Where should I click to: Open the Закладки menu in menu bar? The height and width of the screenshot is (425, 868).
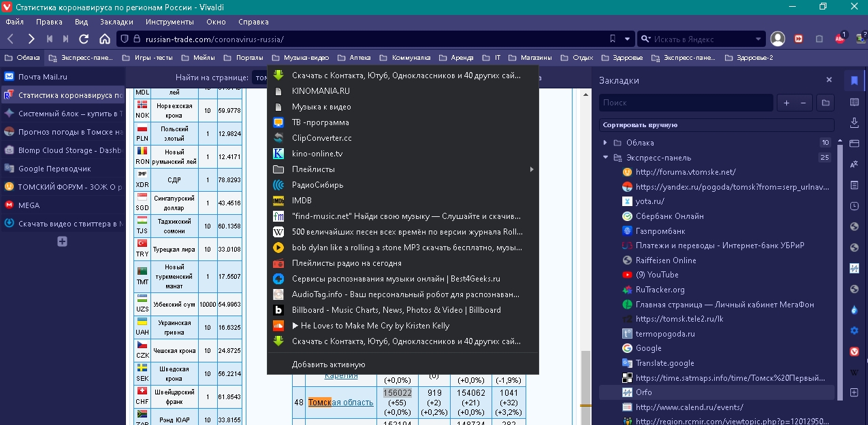pos(116,22)
